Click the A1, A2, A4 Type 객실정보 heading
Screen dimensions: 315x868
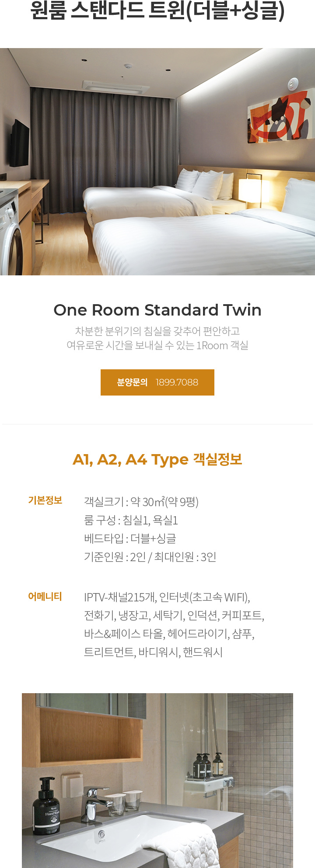pyautogui.click(x=157, y=459)
